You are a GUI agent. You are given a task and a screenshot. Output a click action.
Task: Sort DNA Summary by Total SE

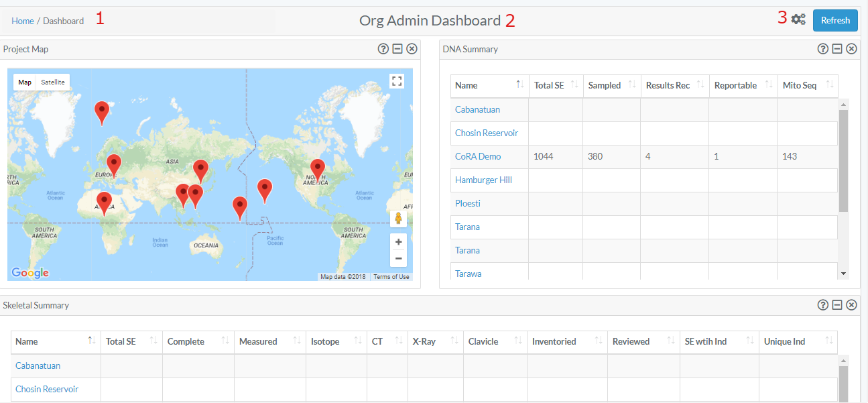556,85
